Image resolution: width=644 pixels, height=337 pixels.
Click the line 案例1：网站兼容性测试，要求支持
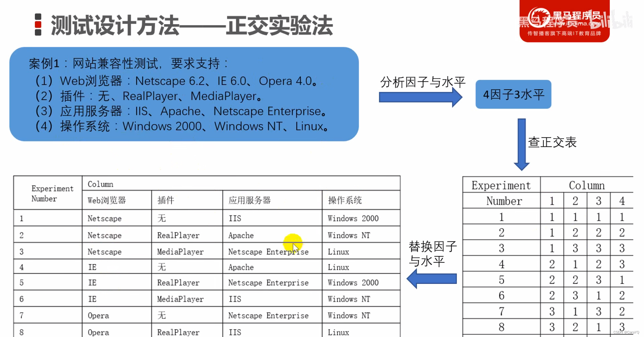128,64
